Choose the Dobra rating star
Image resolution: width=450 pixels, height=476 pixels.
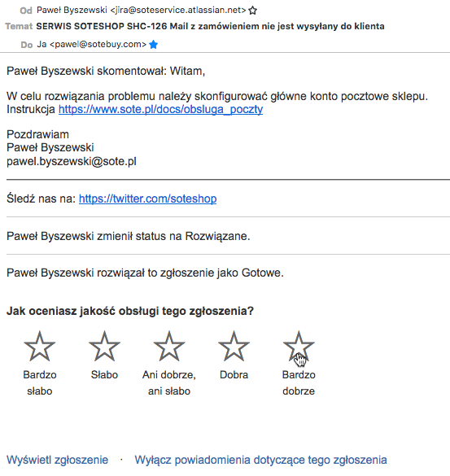point(234,347)
